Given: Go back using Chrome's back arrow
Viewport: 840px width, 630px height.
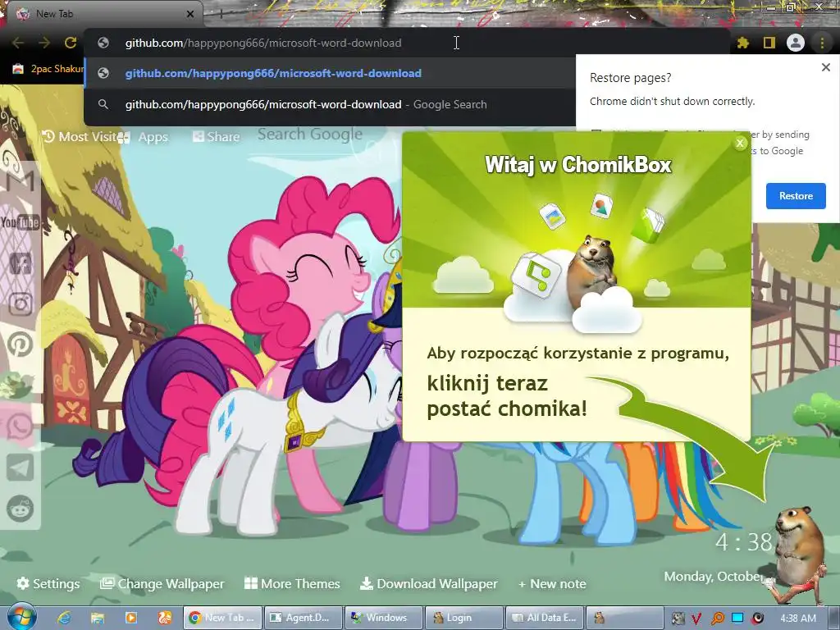Looking at the screenshot, I should pyautogui.click(x=18, y=43).
